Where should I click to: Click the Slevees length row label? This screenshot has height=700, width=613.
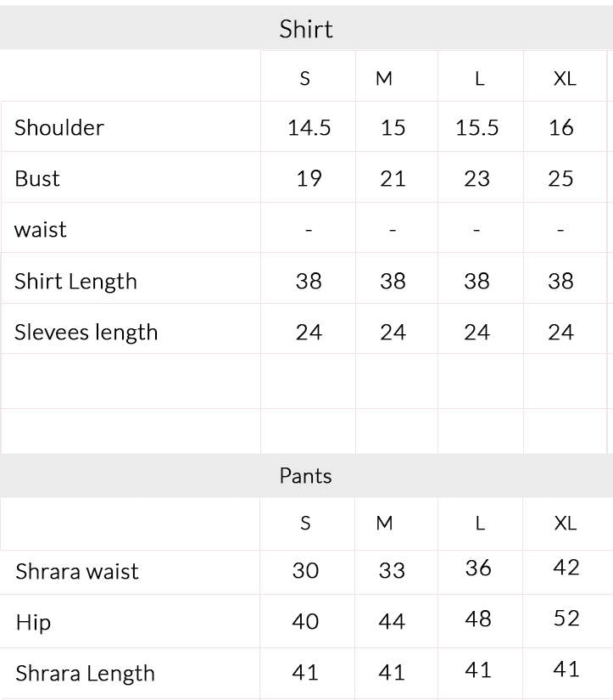tap(86, 333)
